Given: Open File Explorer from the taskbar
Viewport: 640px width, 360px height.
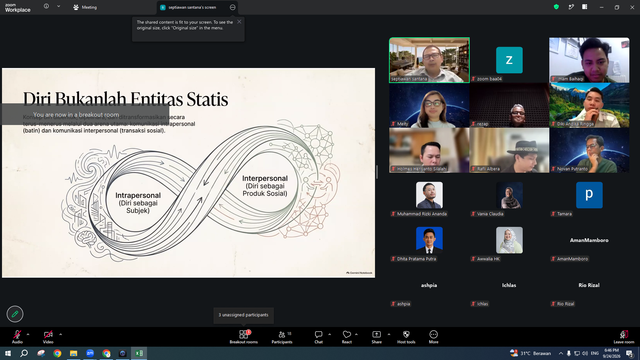Looking at the screenshot, I should (x=73, y=353).
